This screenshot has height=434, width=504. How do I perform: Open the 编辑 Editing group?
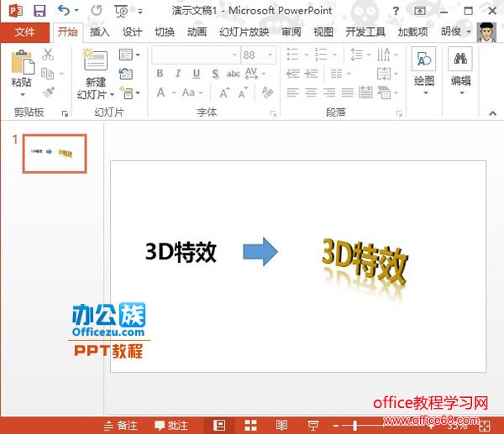pyautogui.click(x=460, y=71)
